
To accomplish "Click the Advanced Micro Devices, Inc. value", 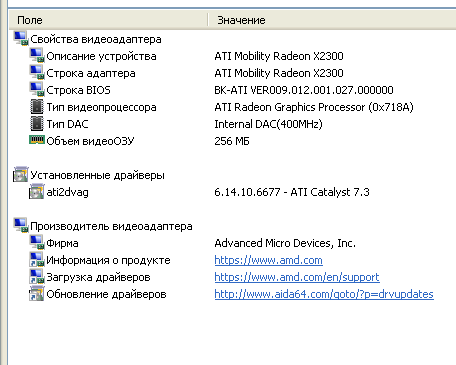I will [285, 243].
